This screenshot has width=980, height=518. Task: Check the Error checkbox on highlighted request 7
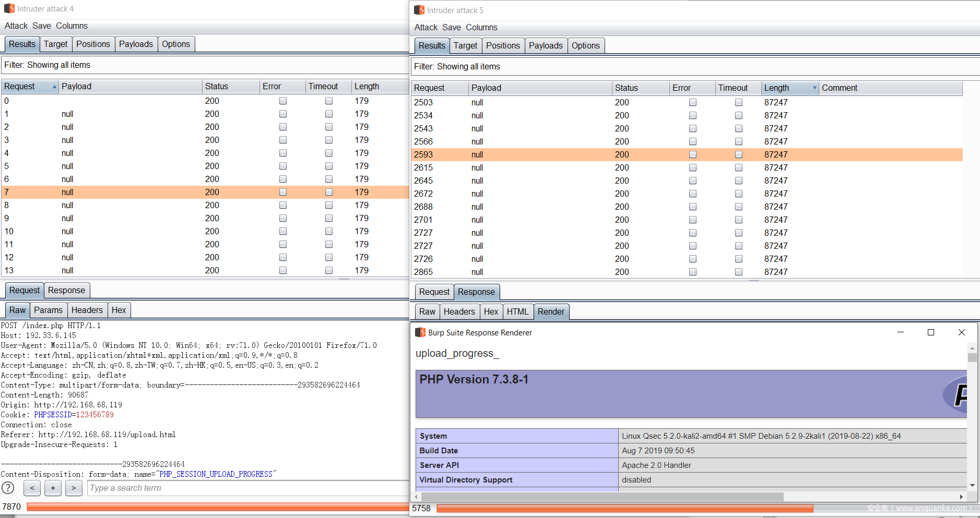(x=282, y=192)
